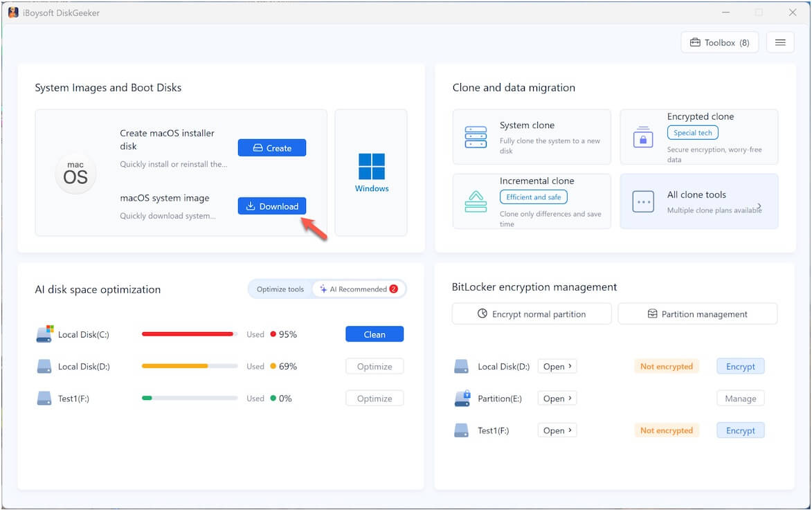Viewport: 812px width, 510px height.
Task: Click the iBoysoft DiskGeeker app logo
Action: click(13, 12)
